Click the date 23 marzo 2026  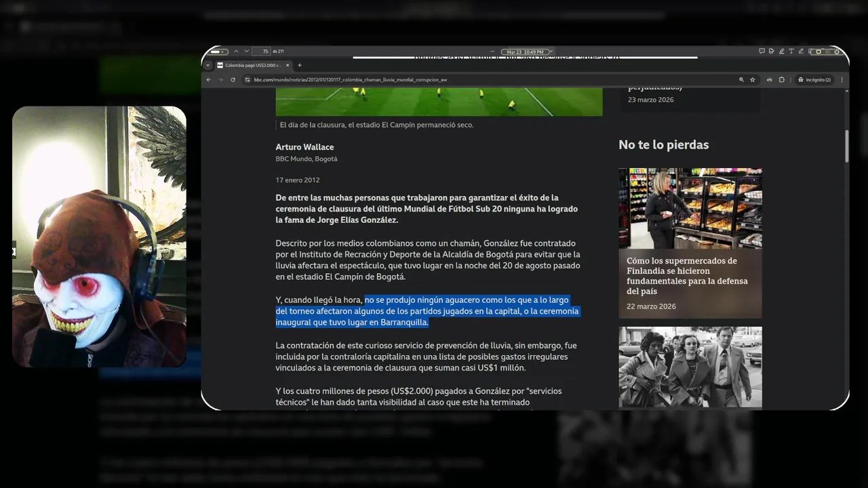click(x=651, y=100)
